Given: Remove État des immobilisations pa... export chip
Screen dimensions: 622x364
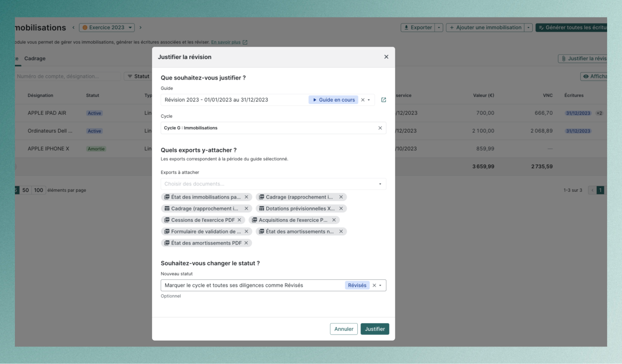Looking at the screenshot, I should coord(246,197).
